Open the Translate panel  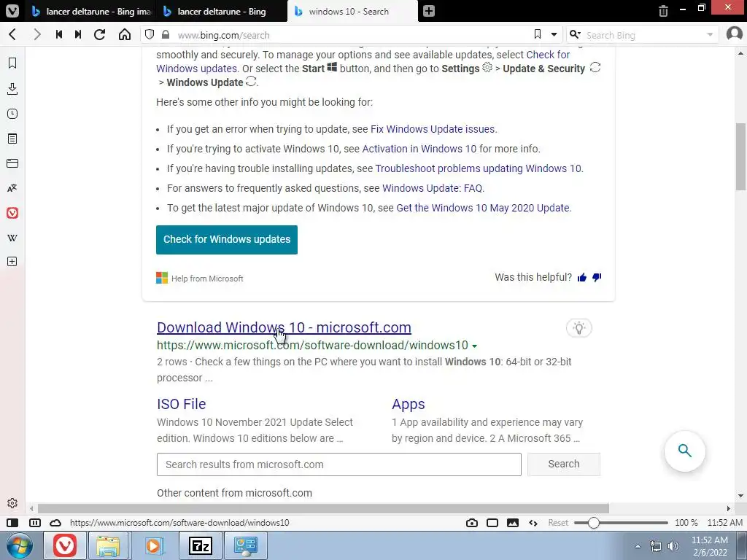click(12, 188)
